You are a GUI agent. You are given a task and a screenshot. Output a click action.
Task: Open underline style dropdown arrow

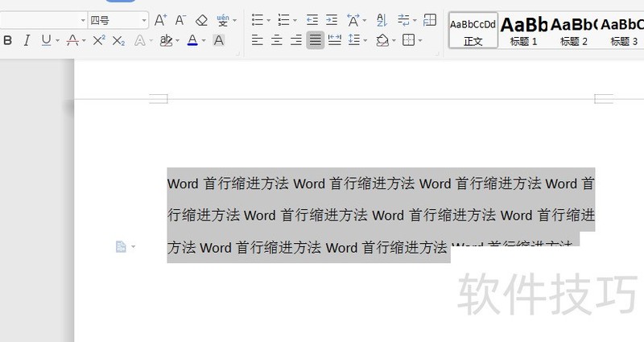pyautogui.click(x=57, y=41)
